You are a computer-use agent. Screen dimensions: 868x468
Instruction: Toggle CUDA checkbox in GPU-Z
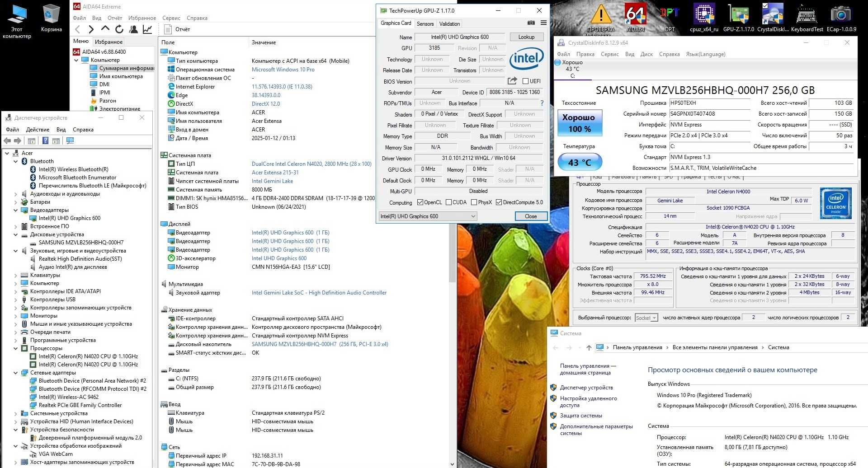[x=448, y=202]
